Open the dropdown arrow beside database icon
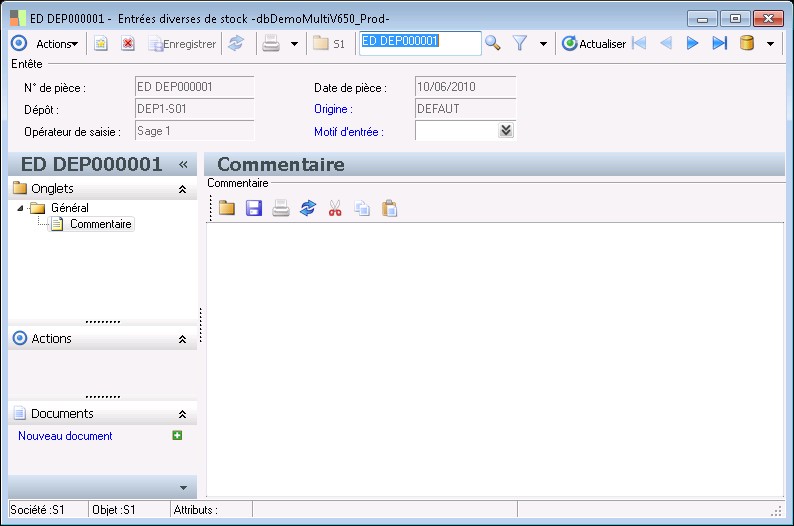Viewport: 794px width, 526px height. 770,44
